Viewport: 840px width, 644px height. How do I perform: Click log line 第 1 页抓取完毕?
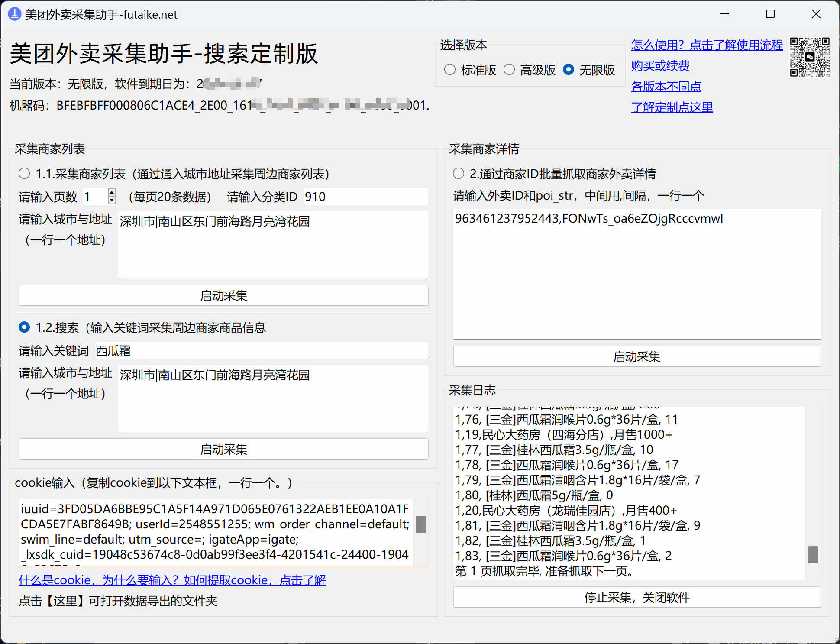click(x=545, y=571)
